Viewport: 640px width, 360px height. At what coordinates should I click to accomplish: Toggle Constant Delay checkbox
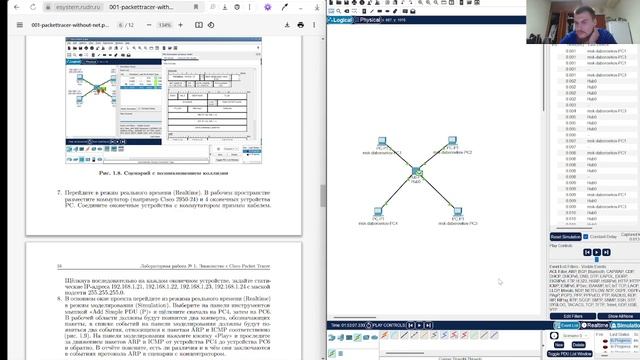tap(586, 237)
